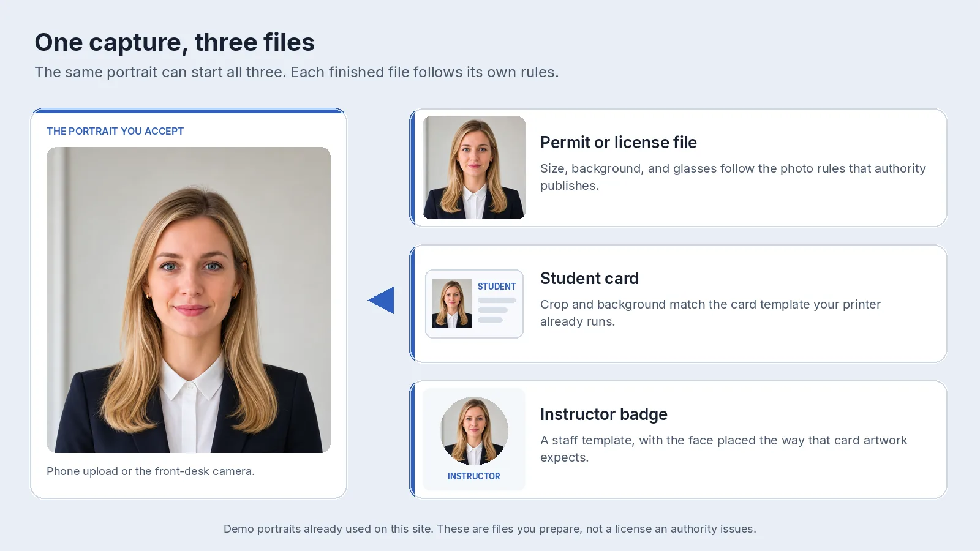
Task: Click the description 'Crop and background match'
Action: [710, 313]
